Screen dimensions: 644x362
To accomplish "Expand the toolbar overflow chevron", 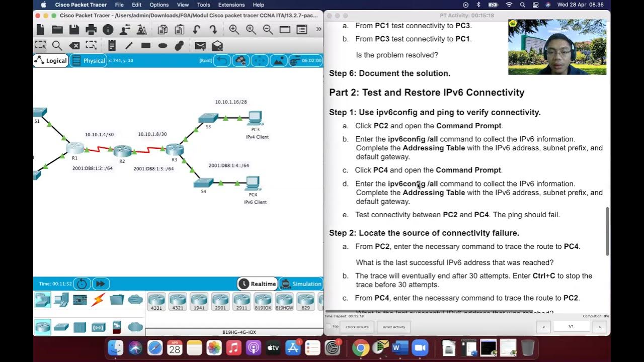I will 318,29.
